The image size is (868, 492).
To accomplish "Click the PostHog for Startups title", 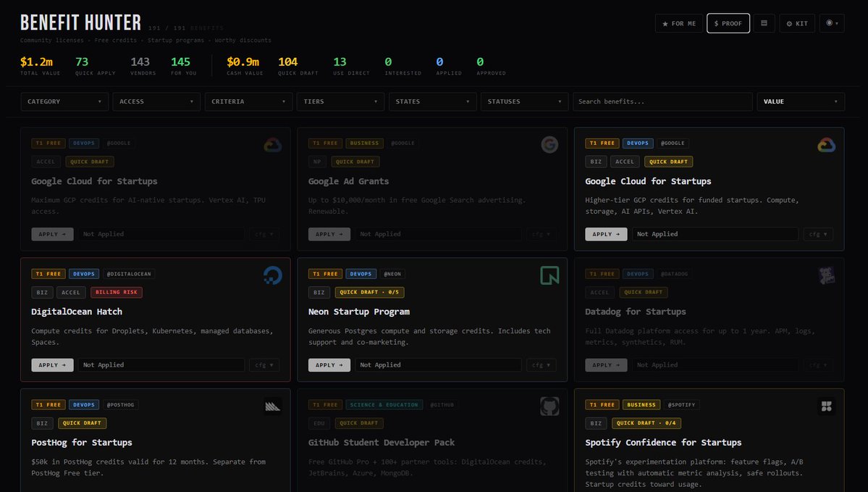I will click(82, 442).
